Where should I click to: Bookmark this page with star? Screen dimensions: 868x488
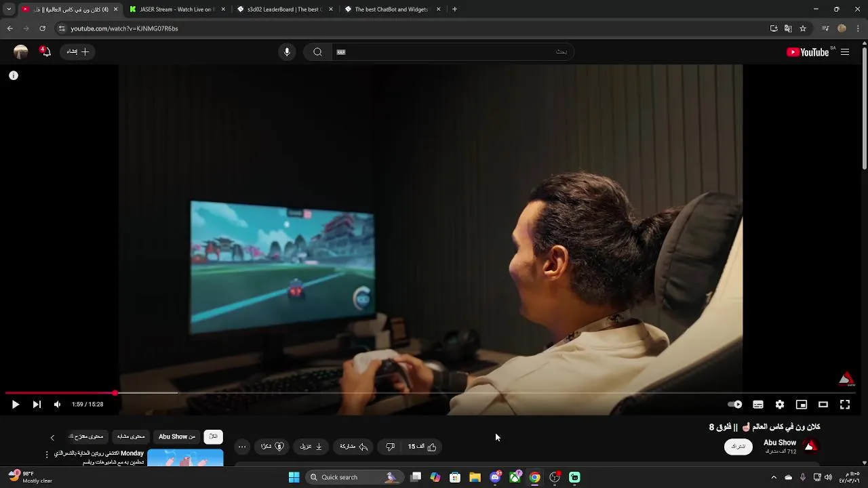(803, 28)
